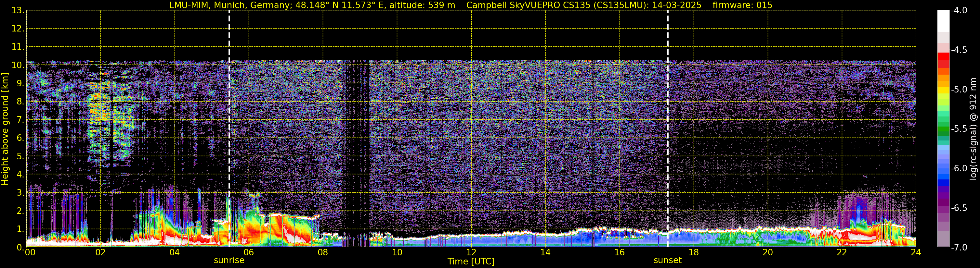
Task: Click the '3.' height axis tick label
Action: pos(20,193)
